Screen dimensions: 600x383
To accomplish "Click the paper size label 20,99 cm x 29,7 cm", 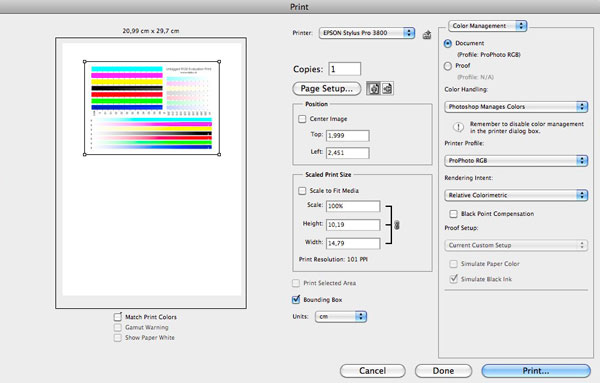I will [x=151, y=31].
